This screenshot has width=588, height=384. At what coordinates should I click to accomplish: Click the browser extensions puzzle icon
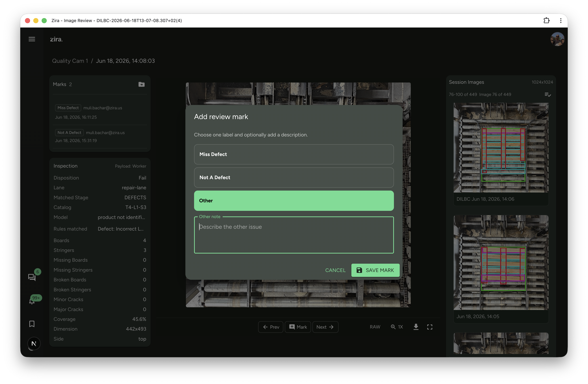(547, 20)
